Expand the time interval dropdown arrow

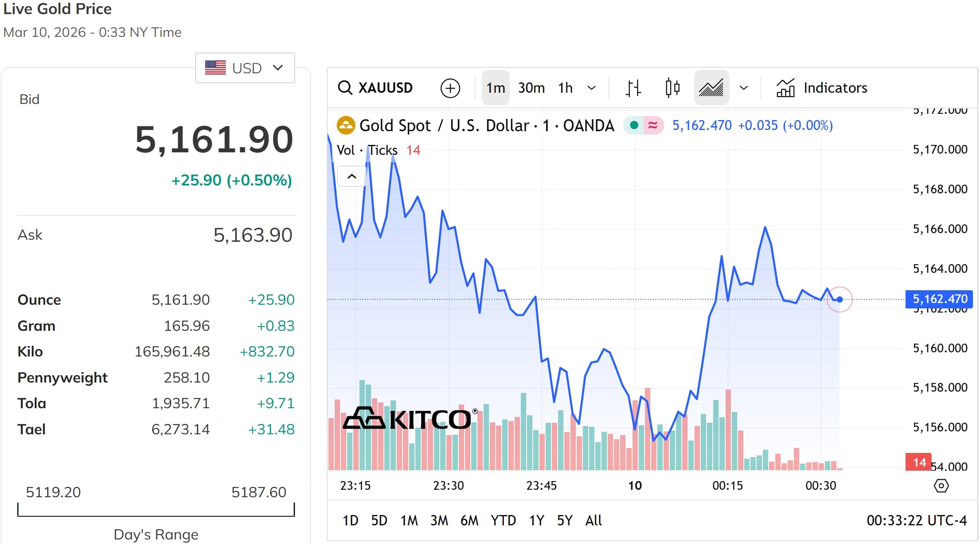click(592, 88)
